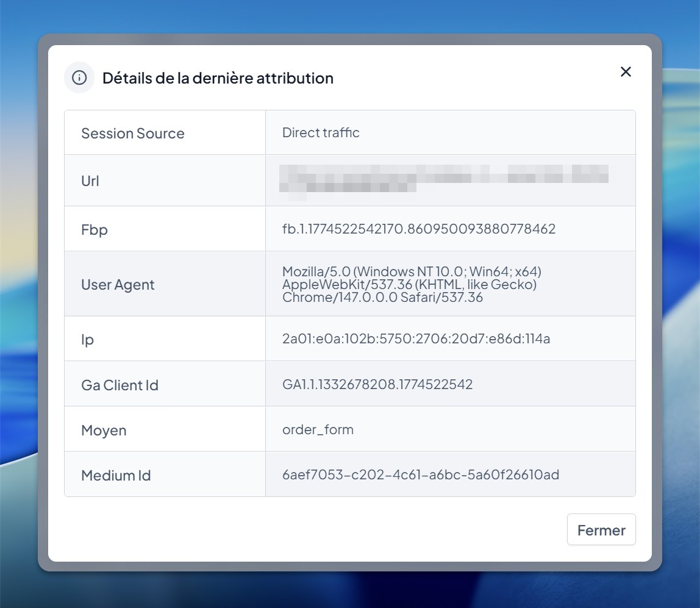Select the Medium Id UUID value
This screenshot has width=700, height=608.
(421, 474)
